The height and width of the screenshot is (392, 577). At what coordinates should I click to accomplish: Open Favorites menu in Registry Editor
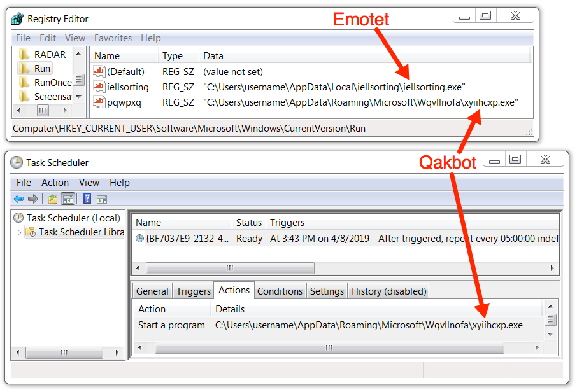pos(113,38)
